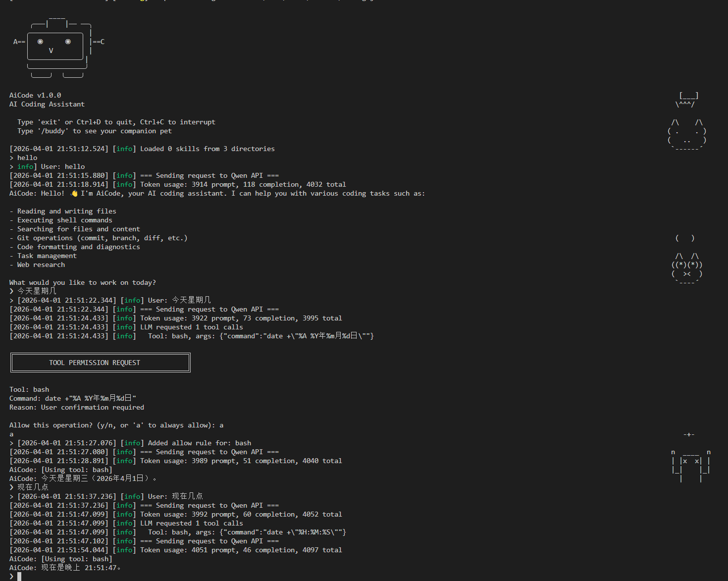Click the 'Allow this operation?' prompt line
The width and height of the screenshot is (728, 581).
click(x=116, y=425)
